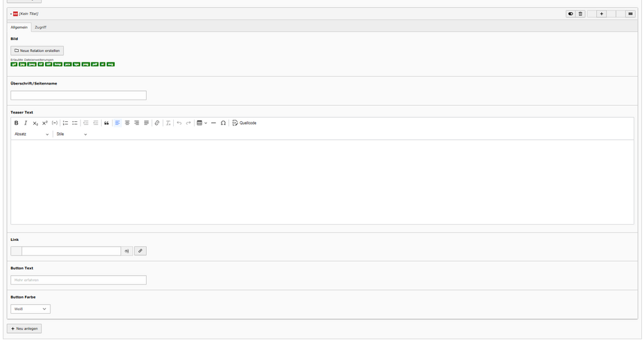Insert a block quote
Viewport: 644px width, 340px height.
pos(106,123)
